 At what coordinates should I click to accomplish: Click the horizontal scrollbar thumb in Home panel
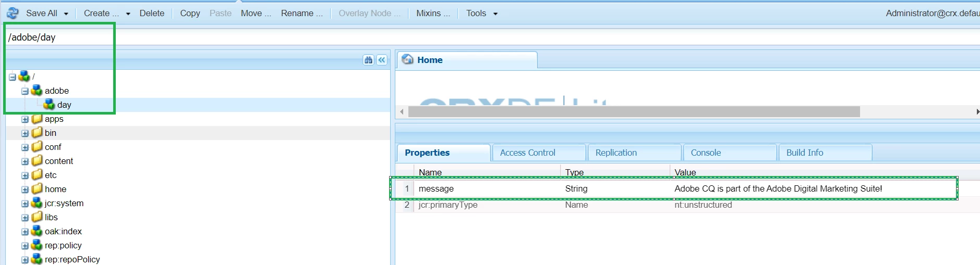(634, 112)
